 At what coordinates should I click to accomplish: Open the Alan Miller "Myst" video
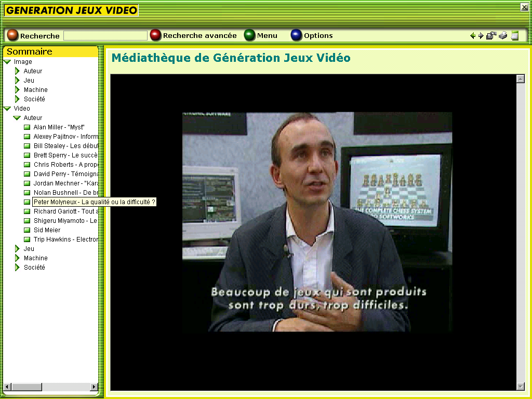[59, 127]
